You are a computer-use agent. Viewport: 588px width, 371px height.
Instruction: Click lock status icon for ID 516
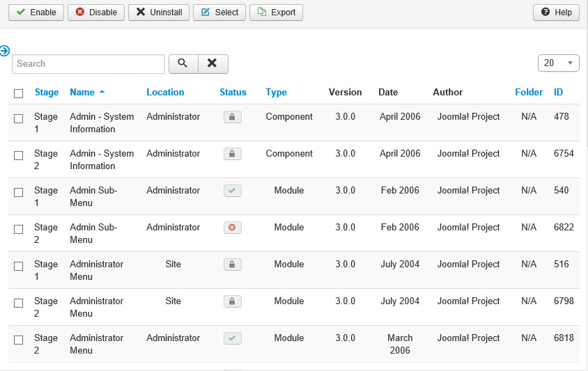click(x=232, y=265)
